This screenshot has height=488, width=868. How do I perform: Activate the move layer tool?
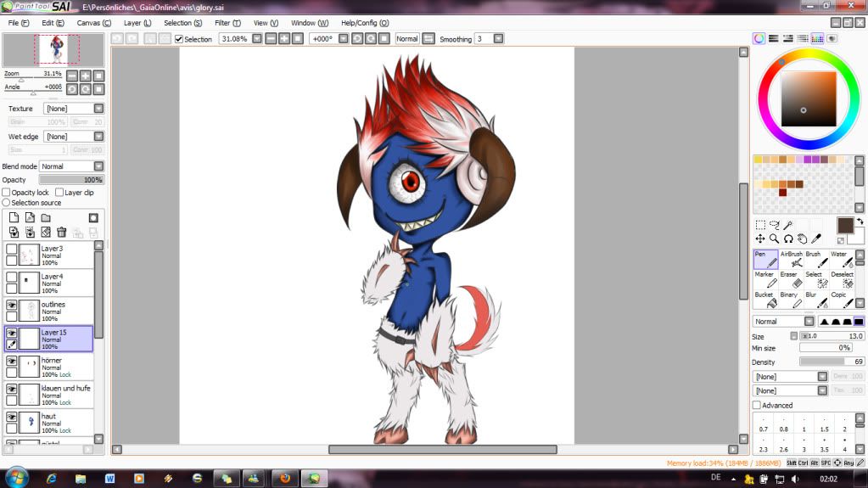tap(760, 238)
